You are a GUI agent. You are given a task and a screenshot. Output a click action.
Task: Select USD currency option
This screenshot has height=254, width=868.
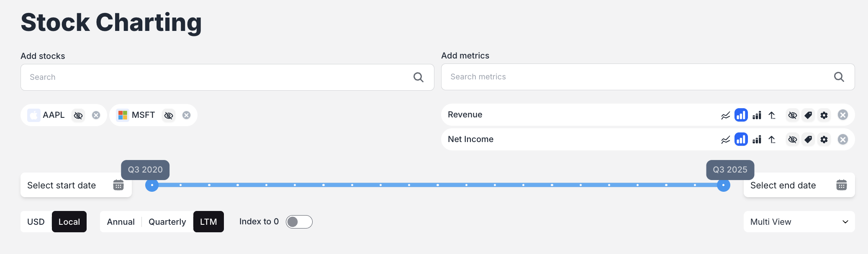point(36,222)
